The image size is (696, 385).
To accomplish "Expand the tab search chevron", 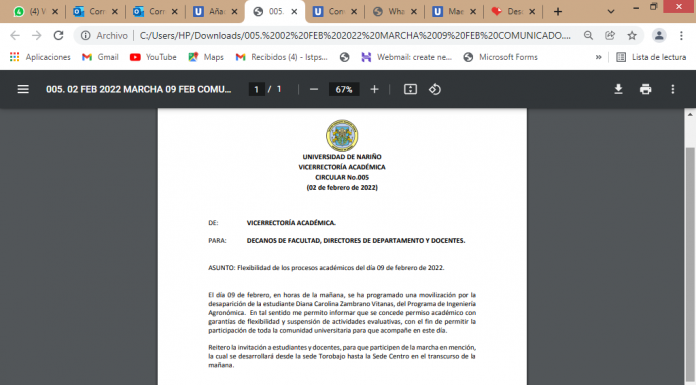I will coord(611,12).
